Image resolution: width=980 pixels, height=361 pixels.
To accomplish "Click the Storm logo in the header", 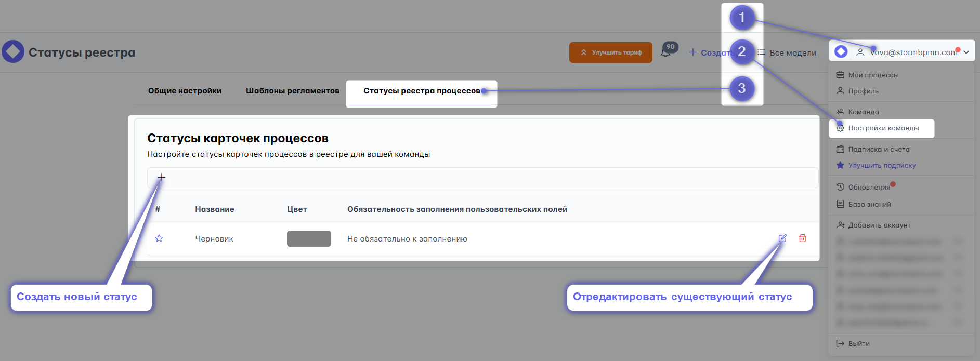I will tap(13, 52).
